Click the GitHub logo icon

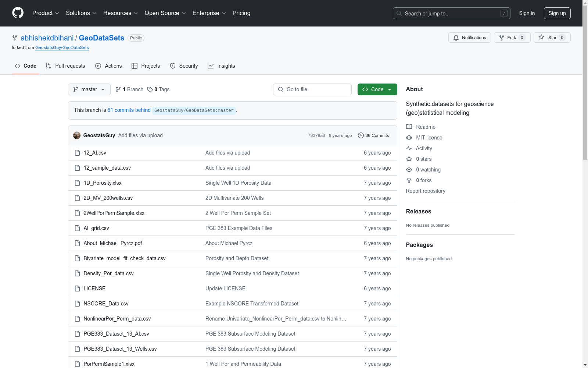coord(18,13)
